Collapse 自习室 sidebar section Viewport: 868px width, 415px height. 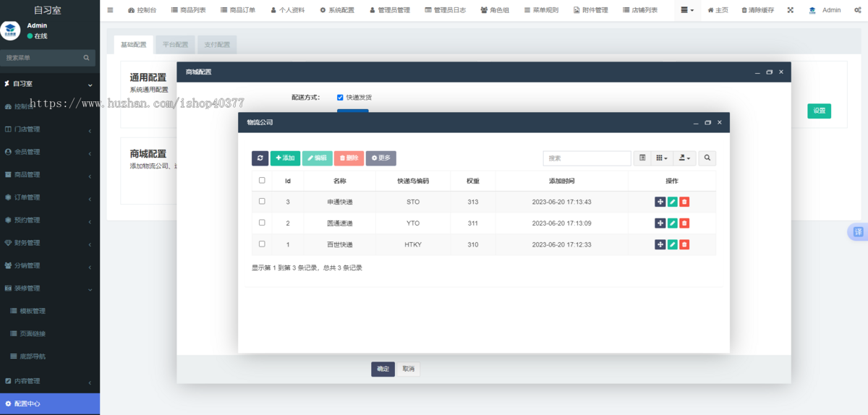point(50,84)
